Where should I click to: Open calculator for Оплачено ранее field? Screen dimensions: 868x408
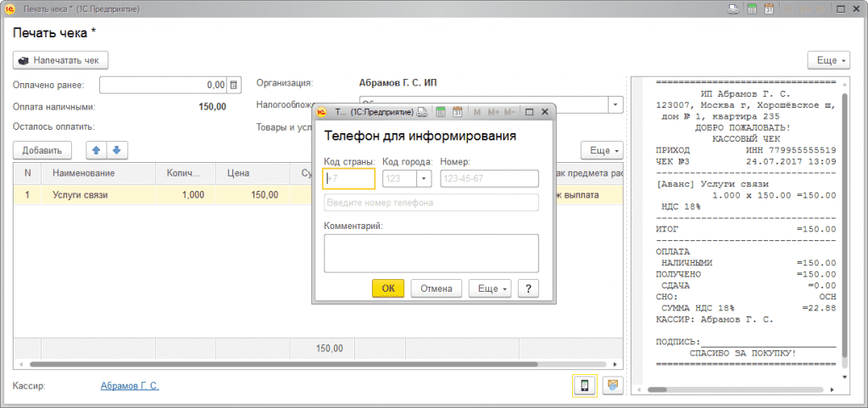[x=235, y=85]
